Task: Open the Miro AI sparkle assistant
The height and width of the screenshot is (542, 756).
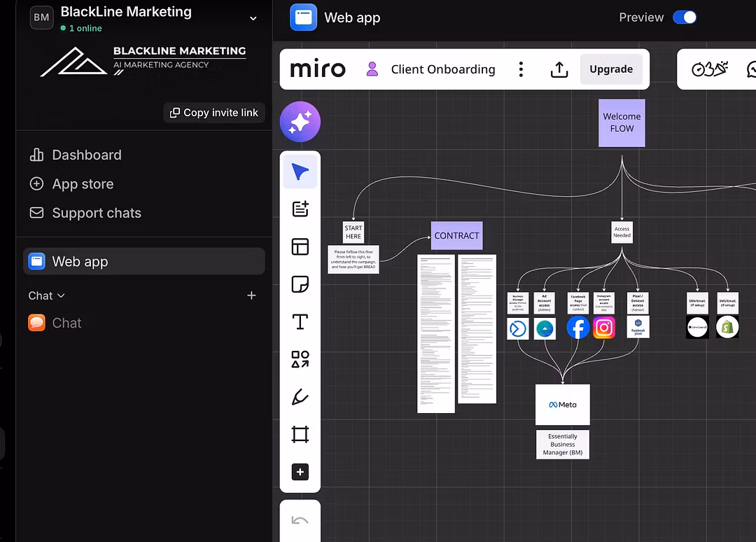Action: [x=300, y=122]
